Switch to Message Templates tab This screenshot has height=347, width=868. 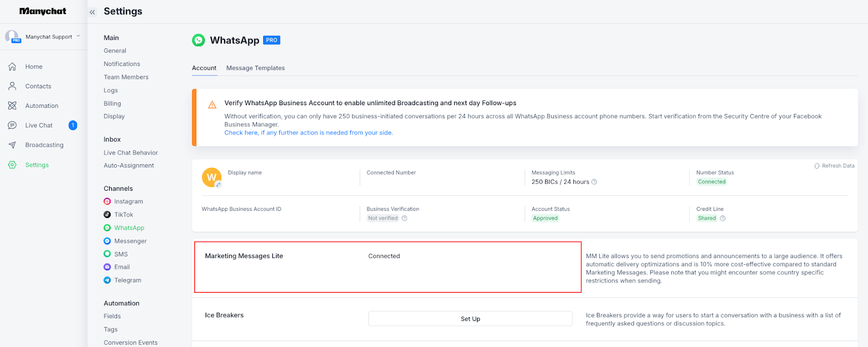tap(256, 68)
